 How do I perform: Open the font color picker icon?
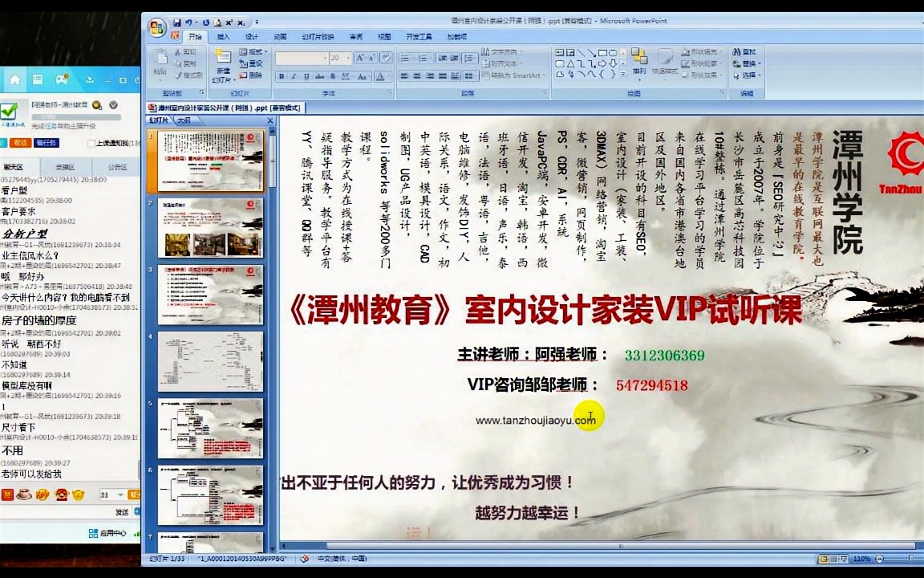382,75
